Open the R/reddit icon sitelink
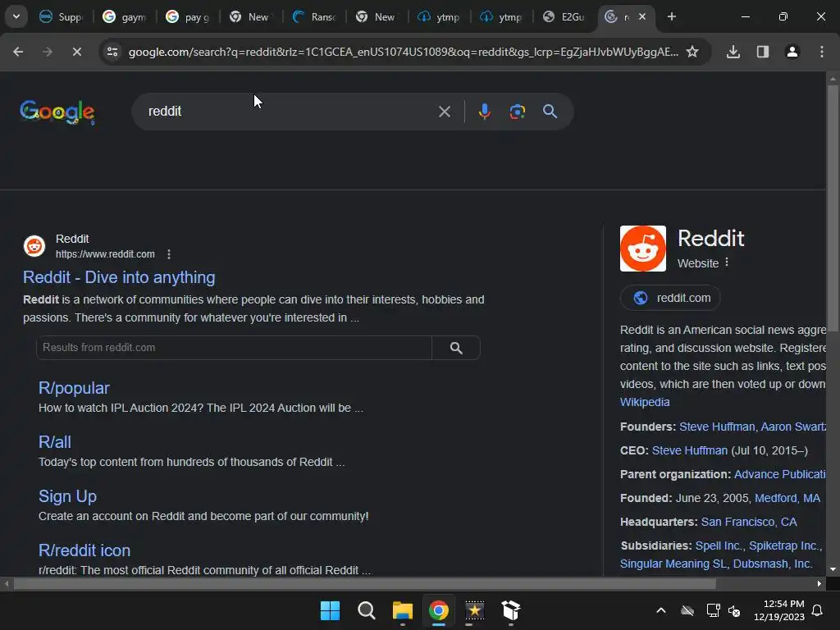 84,550
